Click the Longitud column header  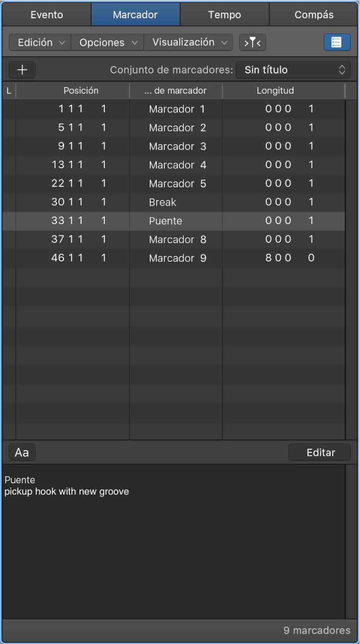tap(275, 91)
